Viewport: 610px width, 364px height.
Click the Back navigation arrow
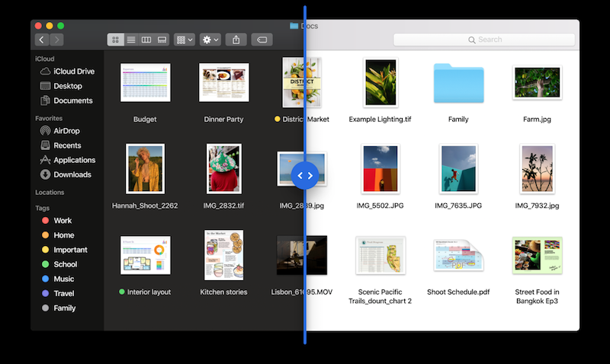(42, 39)
